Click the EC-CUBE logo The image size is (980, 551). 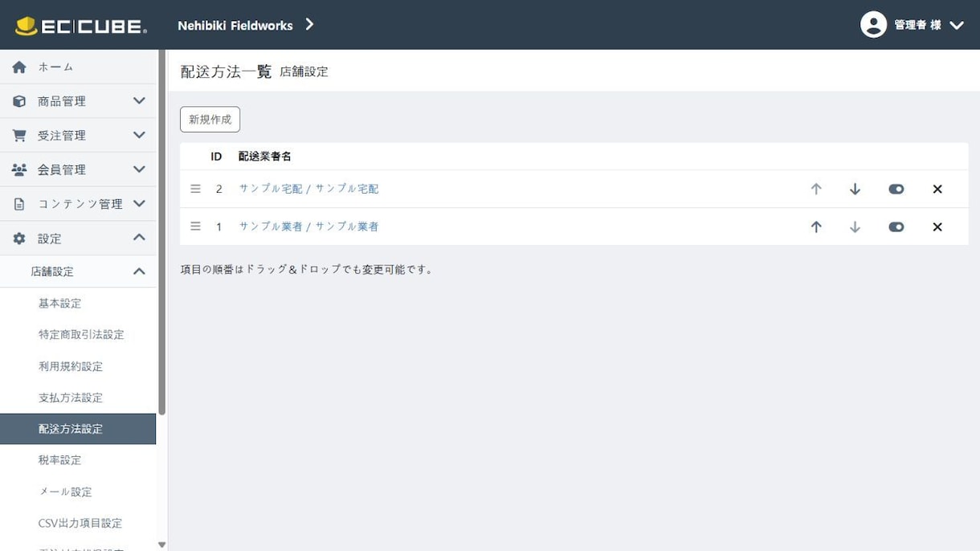tap(81, 26)
